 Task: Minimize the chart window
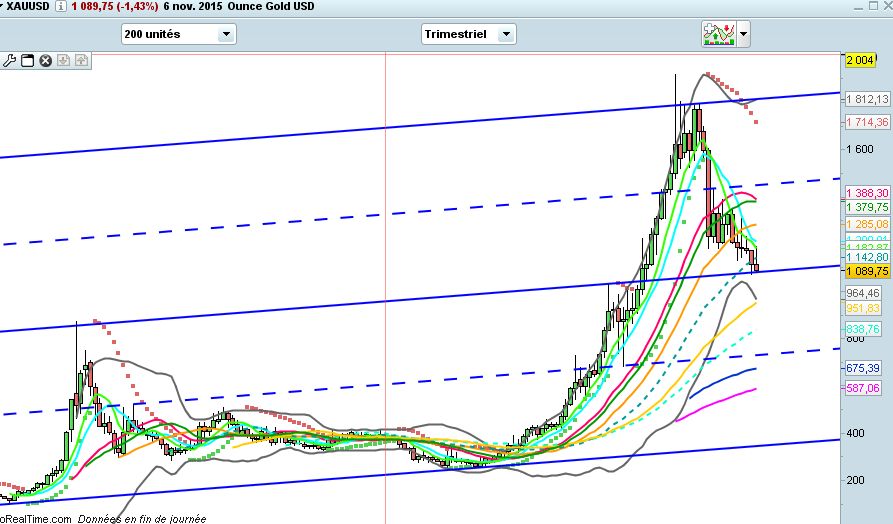(860, 7)
